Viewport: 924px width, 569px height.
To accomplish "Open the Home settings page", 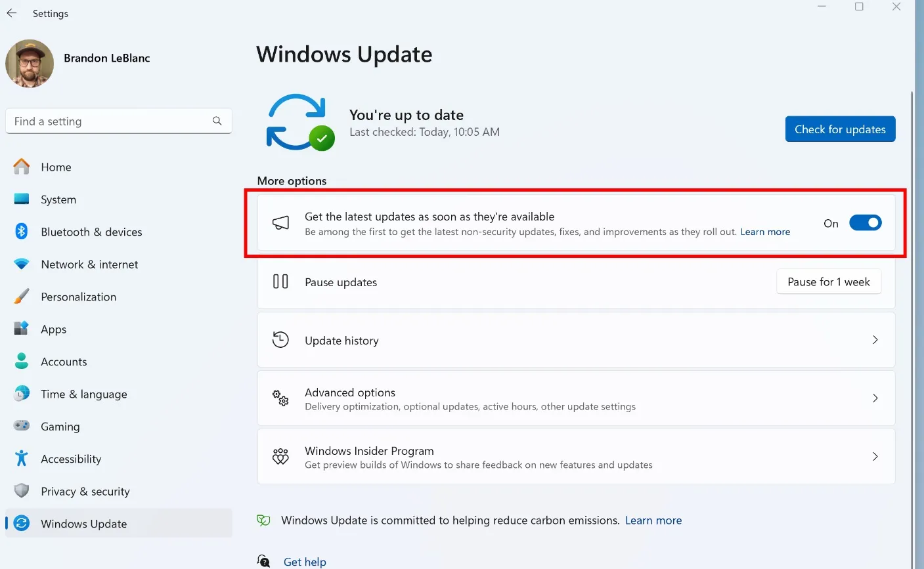I will (x=119, y=167).
